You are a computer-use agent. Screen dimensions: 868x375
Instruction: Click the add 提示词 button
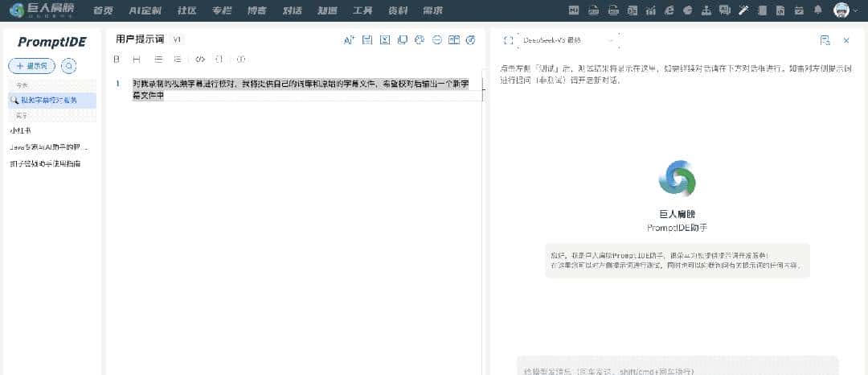click(x=31, y=66)
